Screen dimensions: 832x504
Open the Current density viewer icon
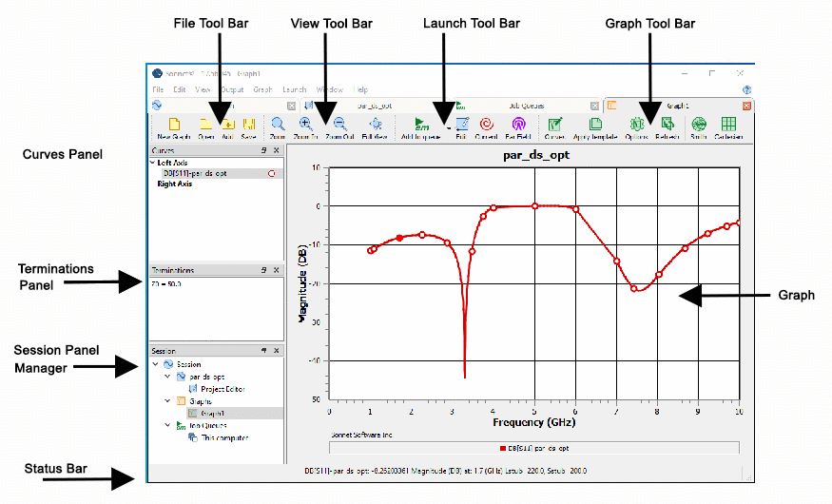tap(486, 127)
